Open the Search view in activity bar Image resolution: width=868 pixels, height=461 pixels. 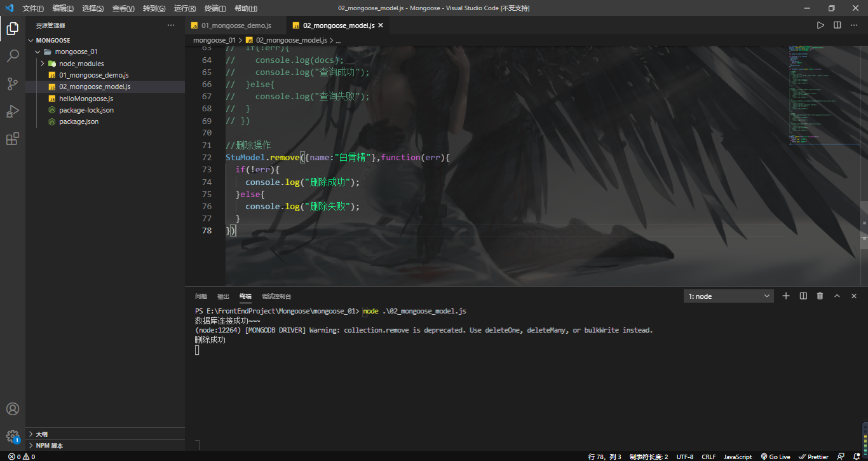[x=12, y=56]
